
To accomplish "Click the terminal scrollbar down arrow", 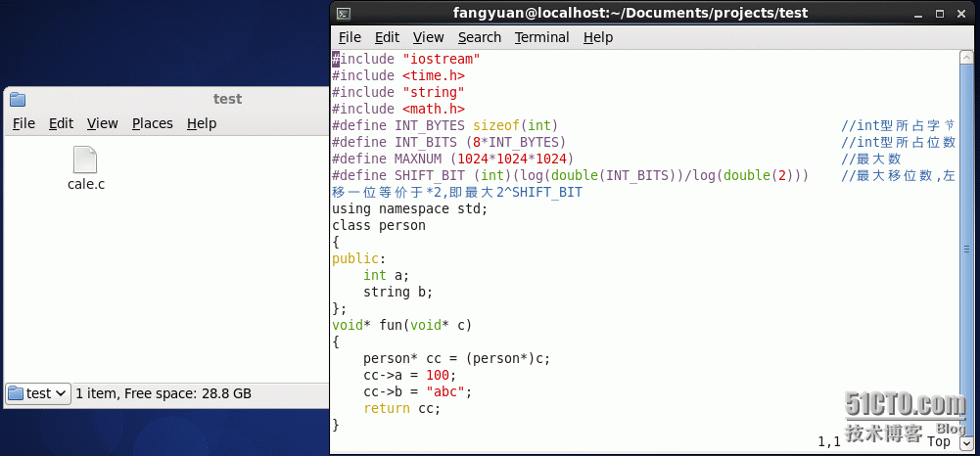I will 966,442.
